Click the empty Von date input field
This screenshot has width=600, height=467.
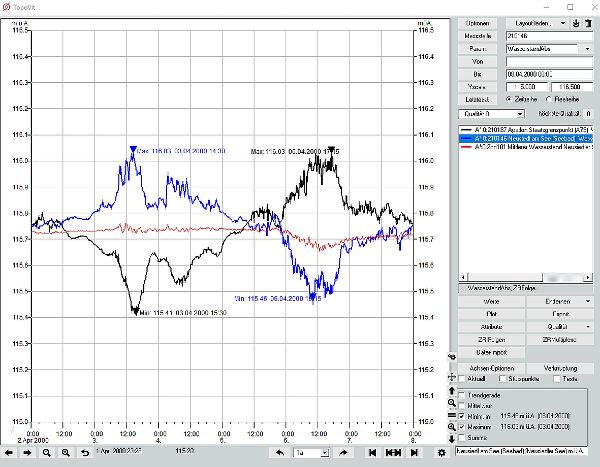coord(549,62)
